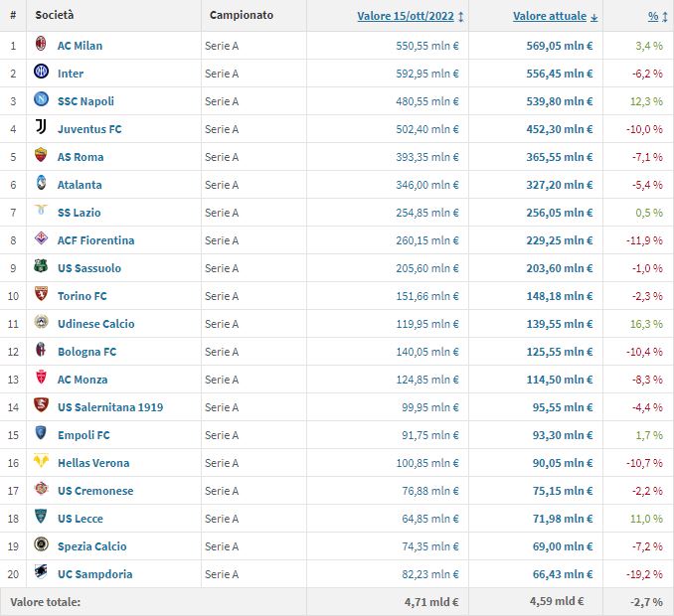Click the Atalanta crest icon
Image resolution: width=674 pixels, height=616 pixels.
[41, 185]
